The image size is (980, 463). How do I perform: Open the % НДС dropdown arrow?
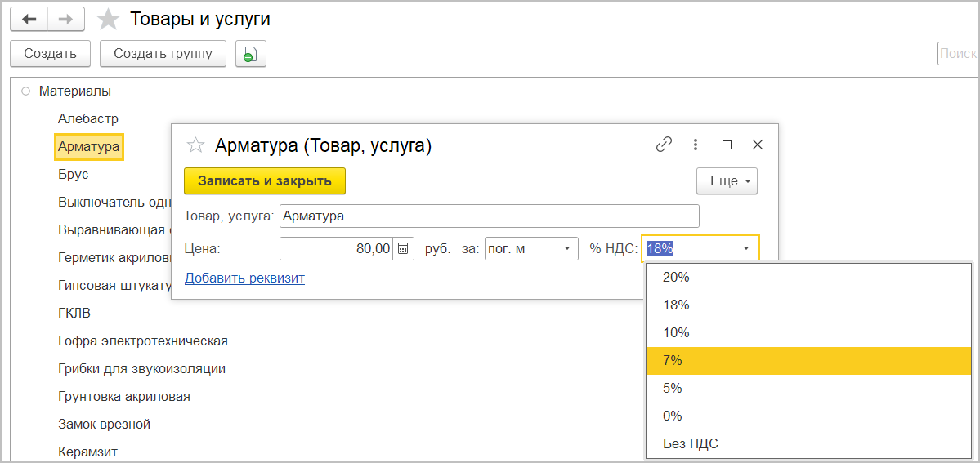[747, 248]
